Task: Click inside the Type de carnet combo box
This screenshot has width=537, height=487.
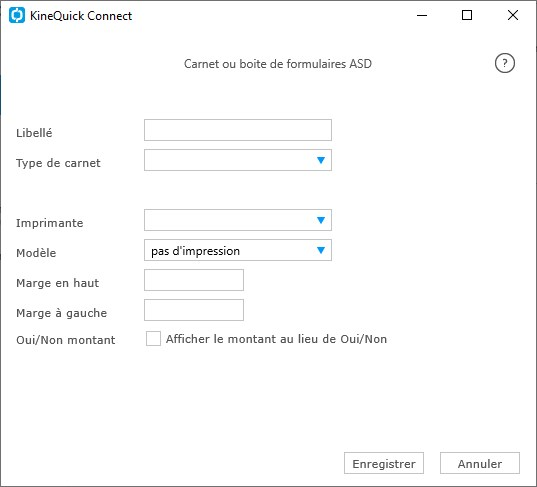Action: (x=238, y=160)
